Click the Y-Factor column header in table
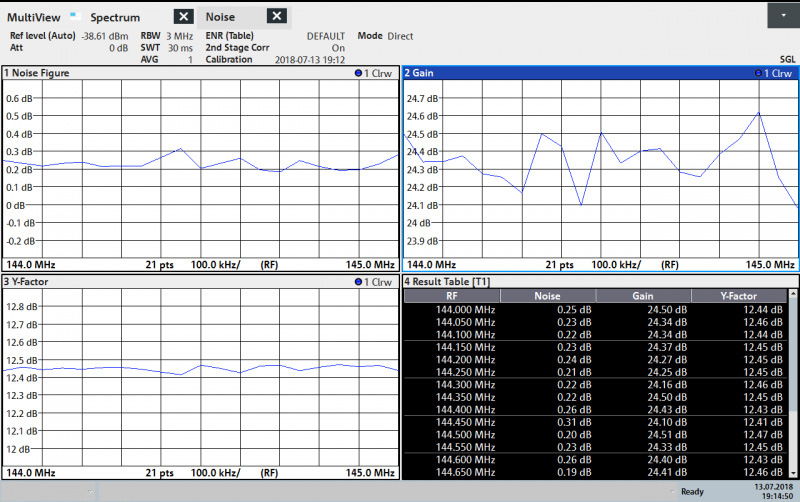 click(x=739, y=296)
